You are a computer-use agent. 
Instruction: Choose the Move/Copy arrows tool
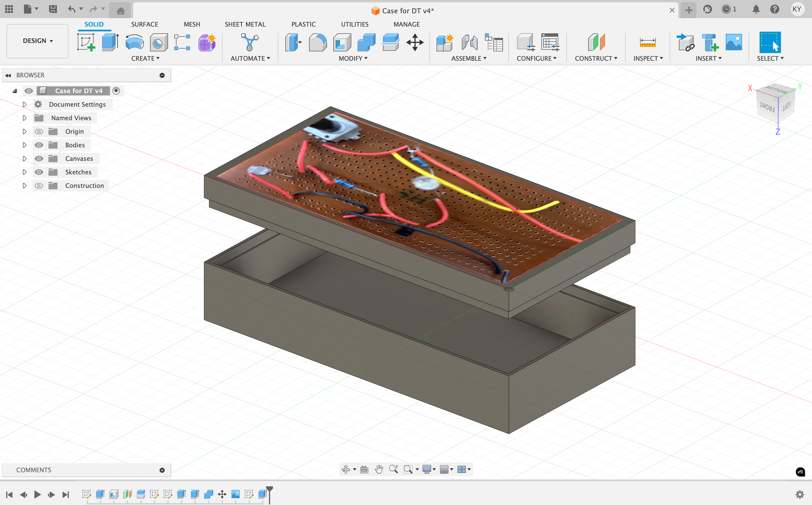[x=415, y=43]
